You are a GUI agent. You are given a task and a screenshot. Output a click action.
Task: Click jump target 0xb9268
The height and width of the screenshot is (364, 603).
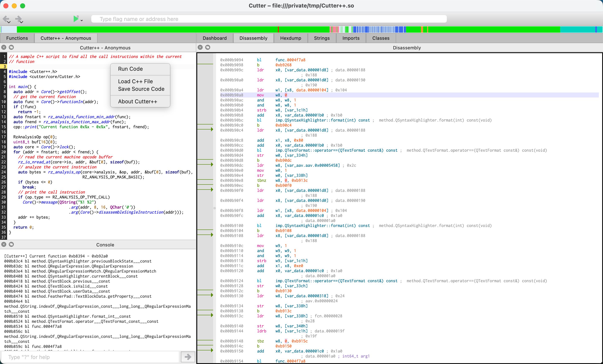point(283,65)
